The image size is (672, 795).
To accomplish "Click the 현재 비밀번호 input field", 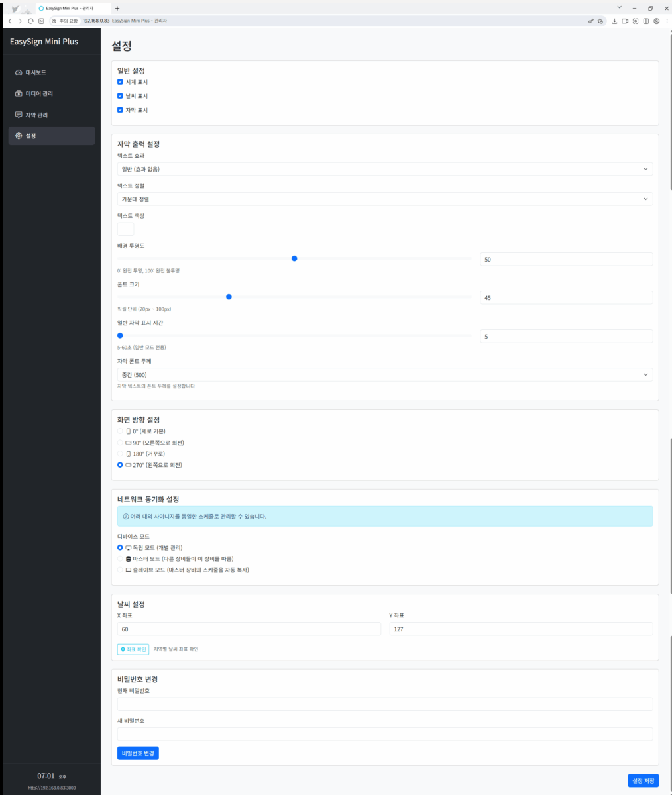I will click(385, 704).
